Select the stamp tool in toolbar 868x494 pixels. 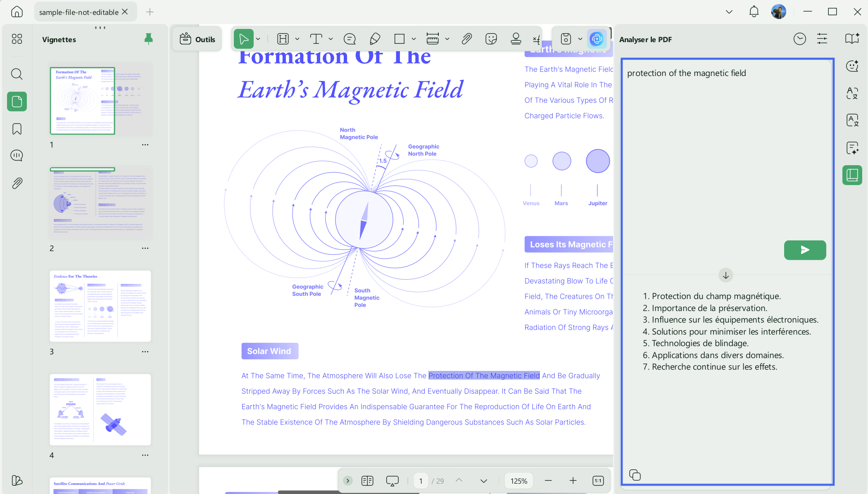tap(516, 39)
